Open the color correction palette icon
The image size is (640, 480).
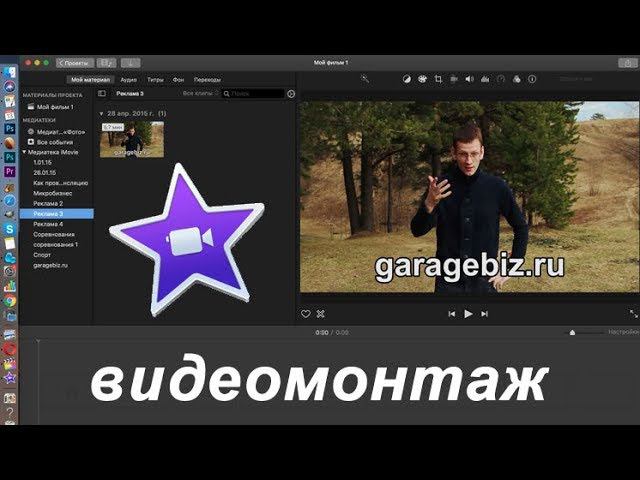tap(422, 79)
